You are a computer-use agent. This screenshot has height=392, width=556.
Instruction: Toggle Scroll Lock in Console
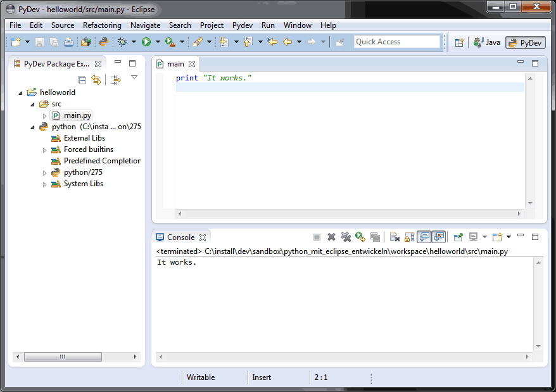click(409, 237)
